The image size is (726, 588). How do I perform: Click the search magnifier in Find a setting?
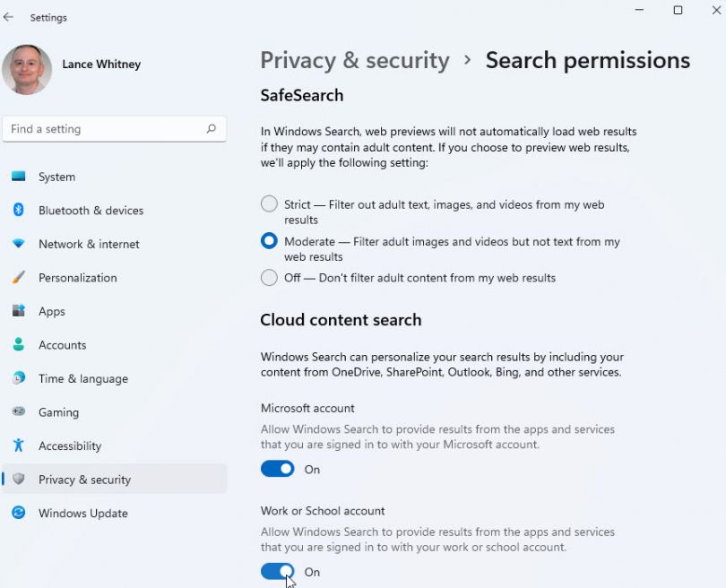tap(212, 129)
